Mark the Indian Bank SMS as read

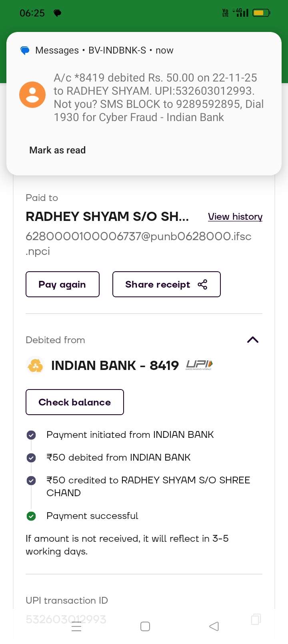(x=58, y=150)
